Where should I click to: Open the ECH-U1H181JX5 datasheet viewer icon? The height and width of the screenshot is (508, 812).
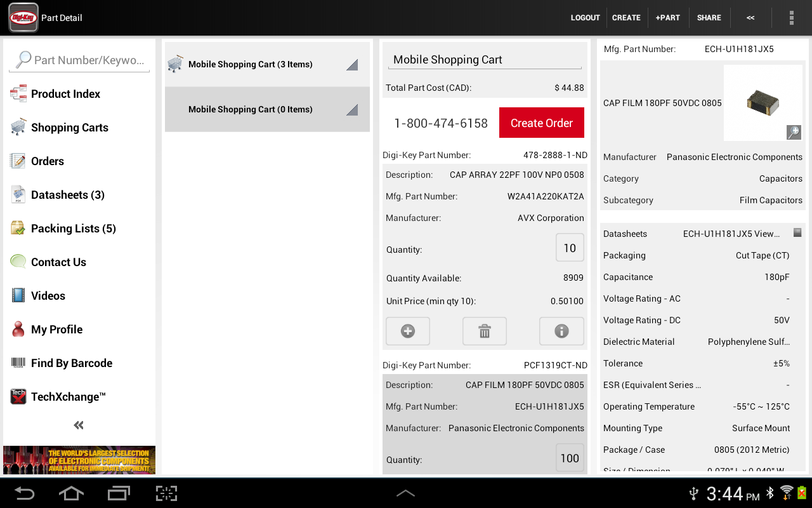coord(797,232)
